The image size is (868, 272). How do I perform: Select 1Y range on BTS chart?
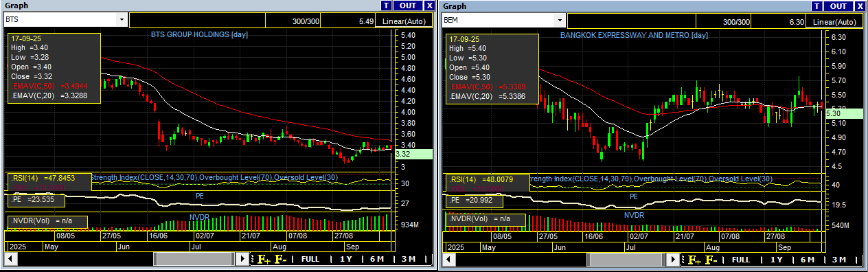pyautogui.click(x=345, y=260)
